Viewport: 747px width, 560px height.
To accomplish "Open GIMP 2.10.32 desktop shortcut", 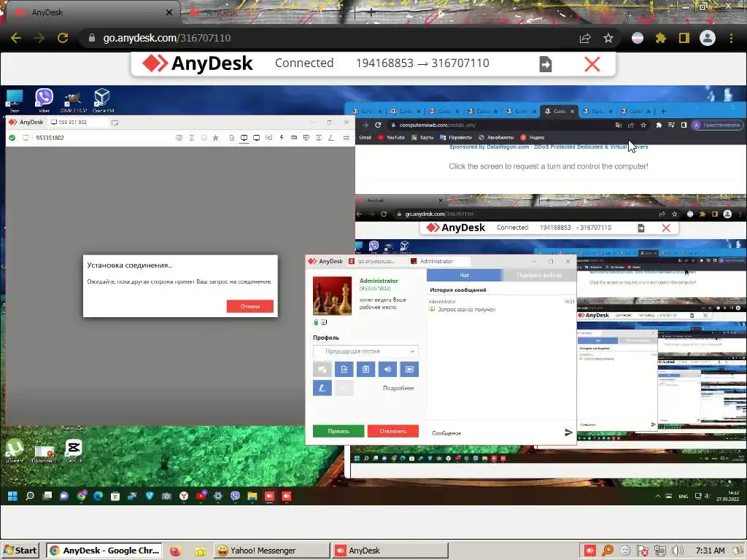I will [73, 101].
